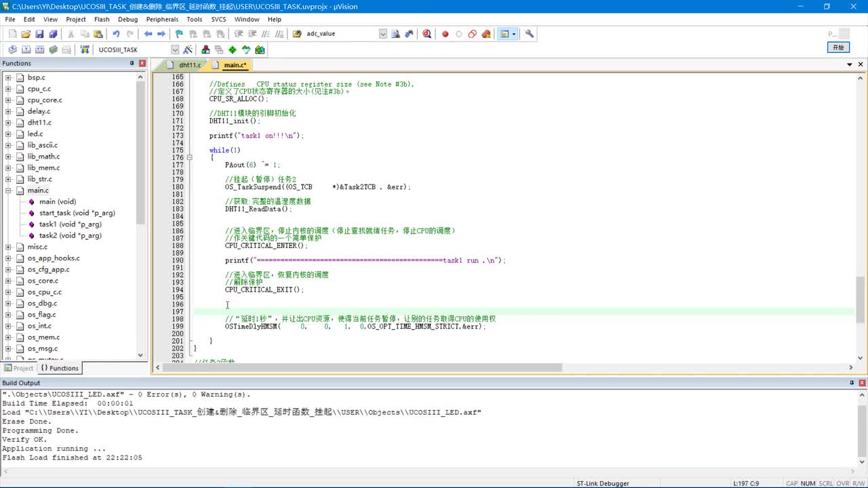
Task: Click the Select Software Packs icon
Action: coord(246,49)
